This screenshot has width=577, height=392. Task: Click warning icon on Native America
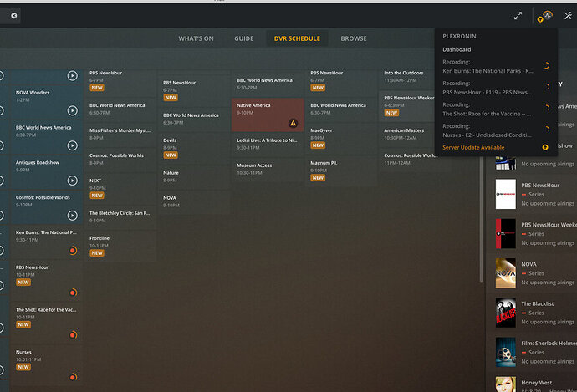pyautogui.click(x=293, y=123)
